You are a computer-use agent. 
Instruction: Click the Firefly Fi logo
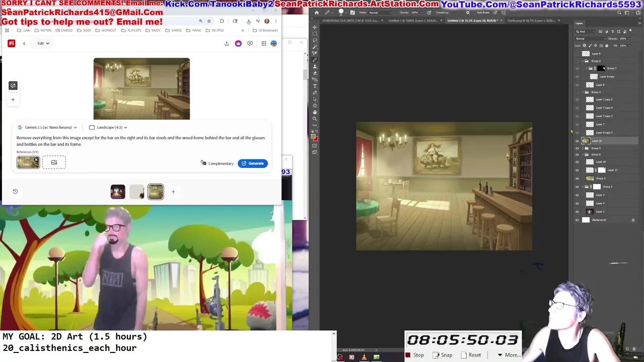(11, 43)
